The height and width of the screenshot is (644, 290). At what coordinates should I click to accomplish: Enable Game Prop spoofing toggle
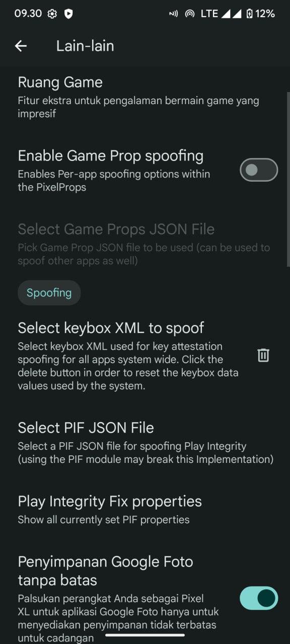pos(259,170)
